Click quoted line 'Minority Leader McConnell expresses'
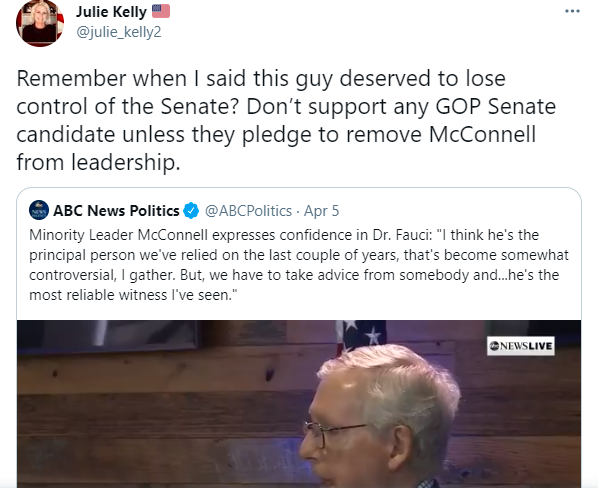Screen dimensions: 598x488 click(x=284, y=235)
